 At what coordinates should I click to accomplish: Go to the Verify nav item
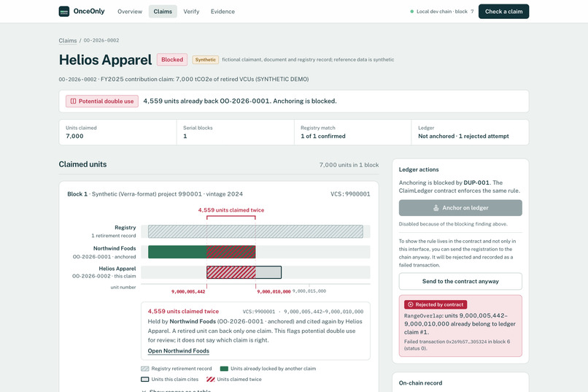[x=191, y=12]
